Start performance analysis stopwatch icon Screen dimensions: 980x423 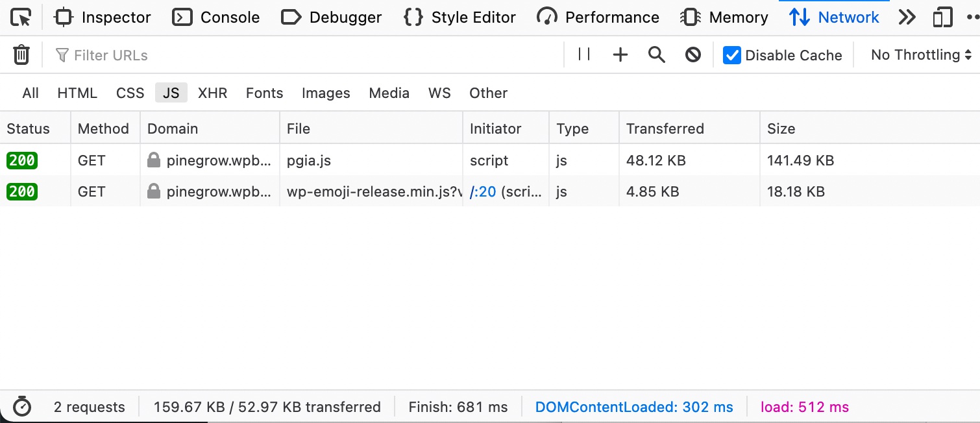click(22, 407)
